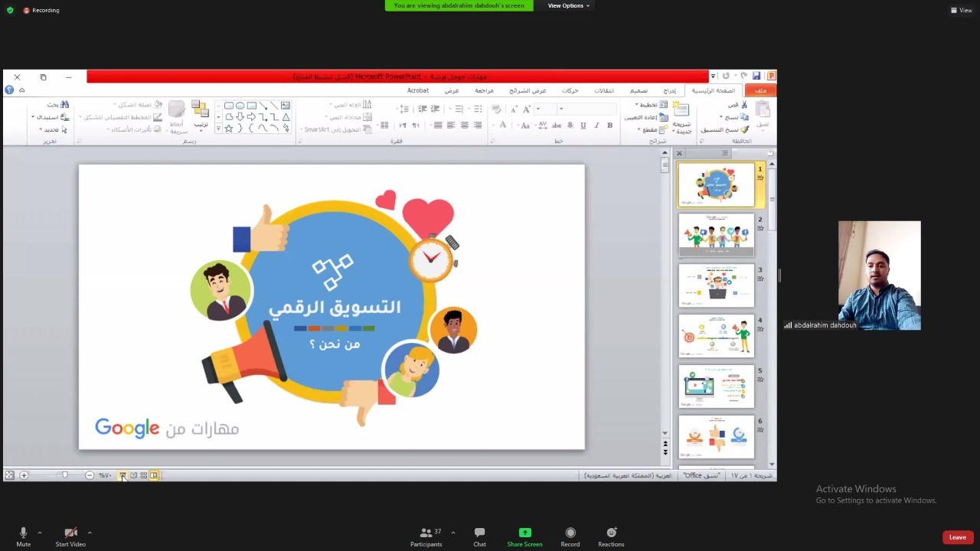Click the Bold formatting icon in the ribbon
This screenshot has height=551, width=980.
pyautogui.click(x=610, y=126)
